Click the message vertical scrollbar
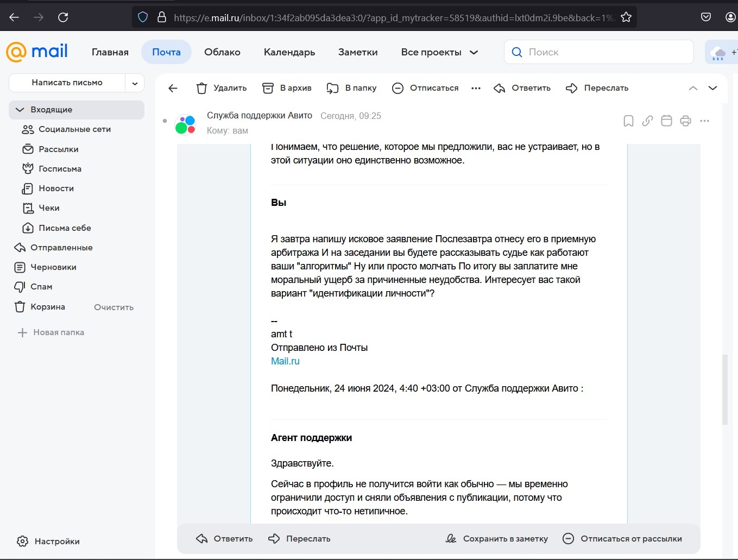This screenshot has width=738, height=560. click(724, 389)
